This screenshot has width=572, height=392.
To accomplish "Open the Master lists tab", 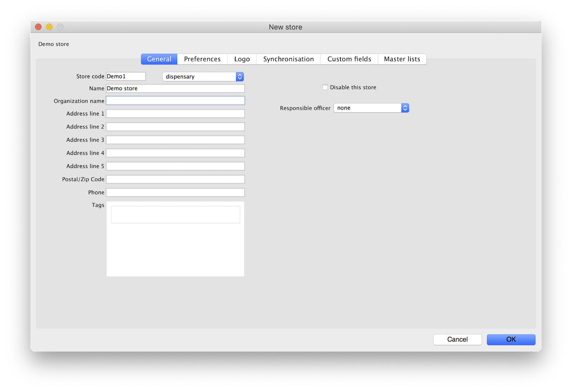I will pyautogui.click(x=402, y=59).
